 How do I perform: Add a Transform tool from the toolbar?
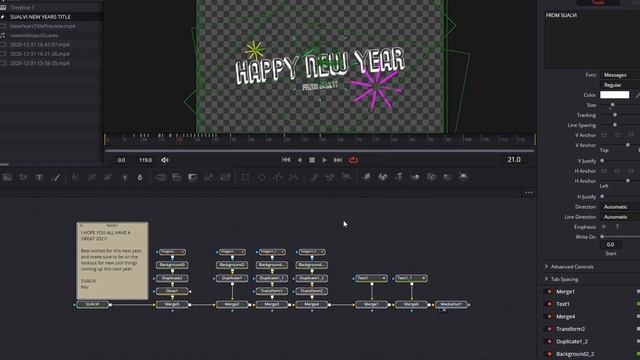[x=225, y=177]
